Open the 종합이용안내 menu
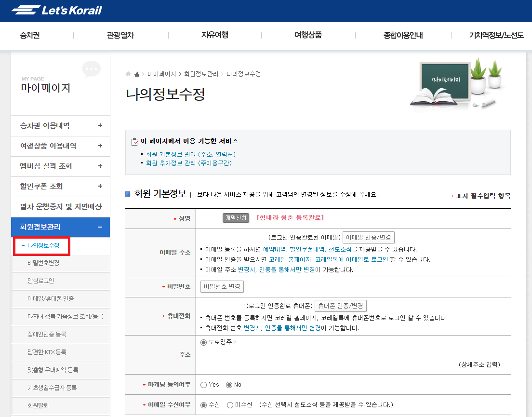 coord(403,35)
